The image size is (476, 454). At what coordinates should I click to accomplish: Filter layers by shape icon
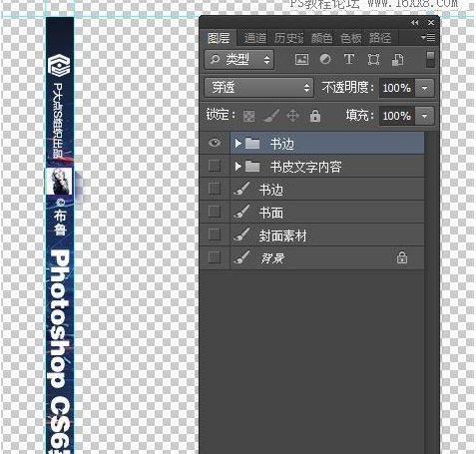coord(373,60)
